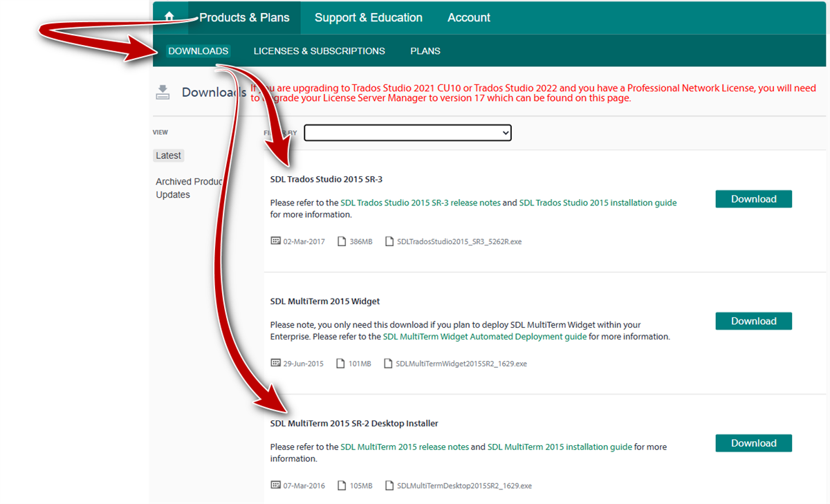Open the Account menu

pyautogui.click(x=468, y=17)
